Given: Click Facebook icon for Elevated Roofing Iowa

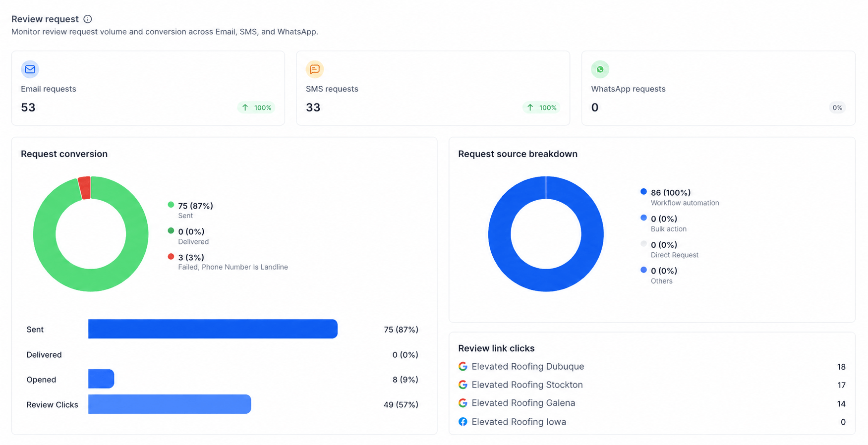Looking at the screenshot, I should [463, 422].
